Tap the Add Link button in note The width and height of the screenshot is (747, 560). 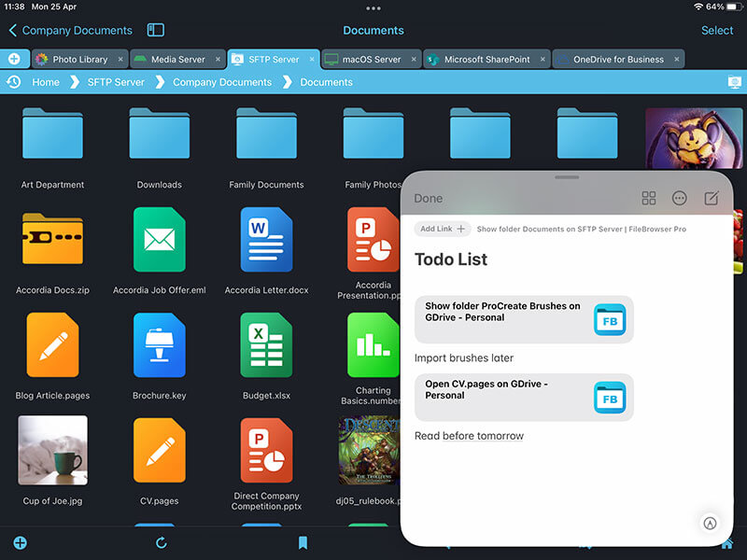(442, 229)
